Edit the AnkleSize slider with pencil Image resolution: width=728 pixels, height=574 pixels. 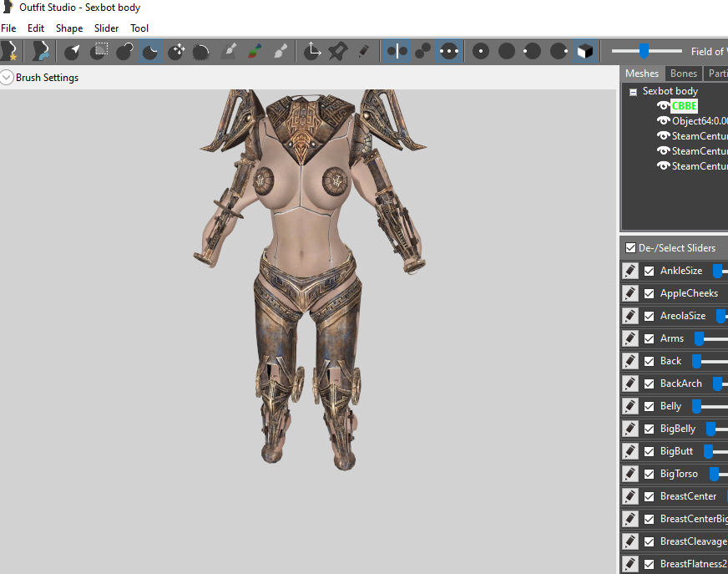(630, 271)
